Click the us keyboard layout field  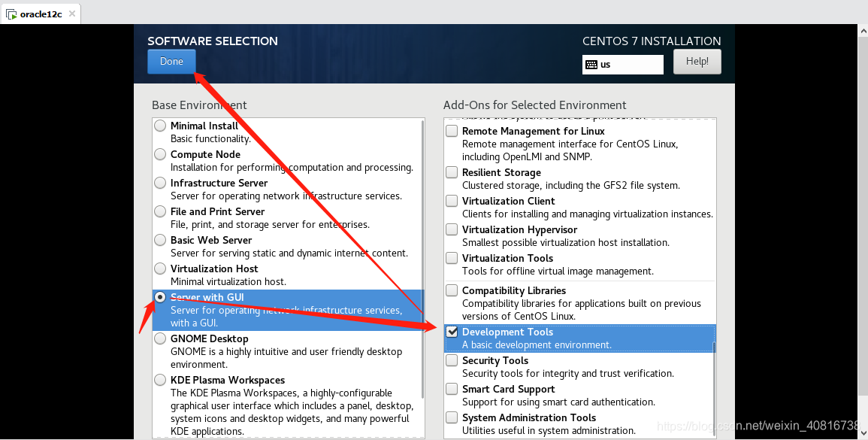click(x=623, y=64)
